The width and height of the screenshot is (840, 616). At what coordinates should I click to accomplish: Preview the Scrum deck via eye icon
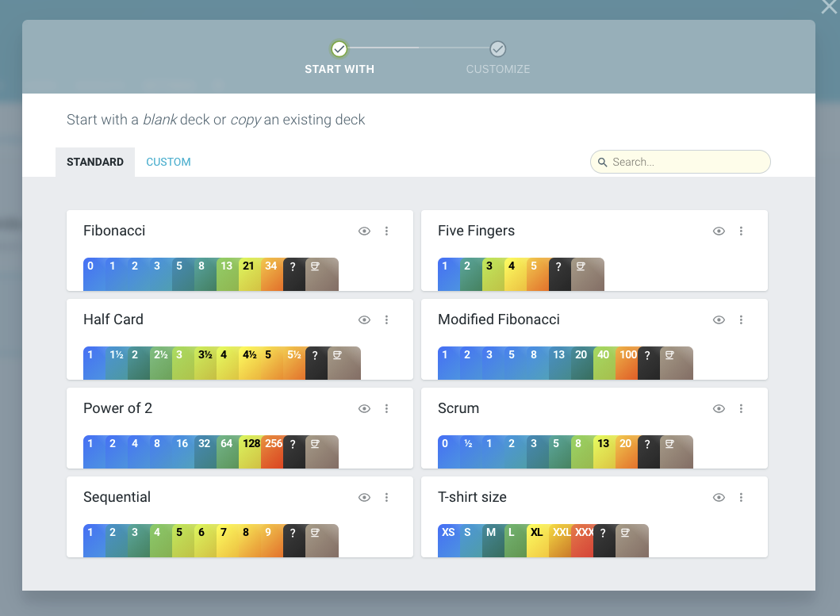[x=719, y=409]
